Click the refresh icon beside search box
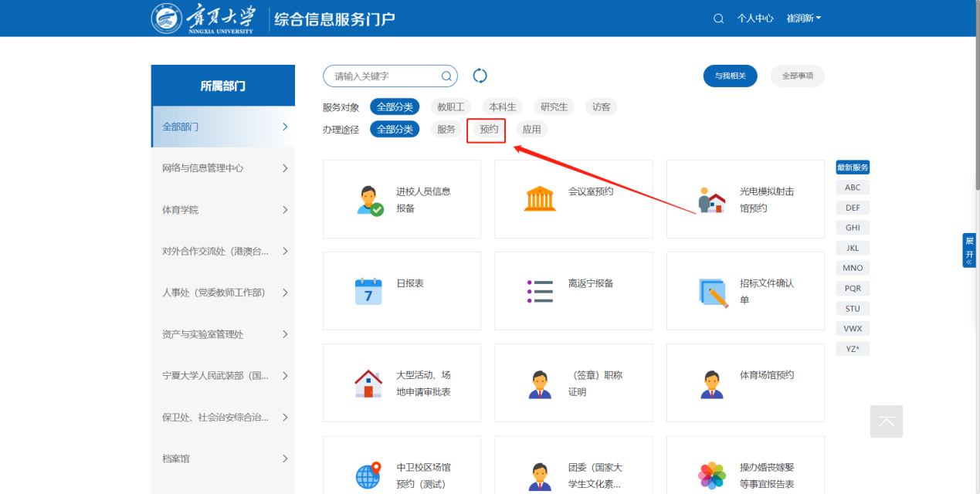Viewport: 980px width, 494px height. click(x=480, y=76)
